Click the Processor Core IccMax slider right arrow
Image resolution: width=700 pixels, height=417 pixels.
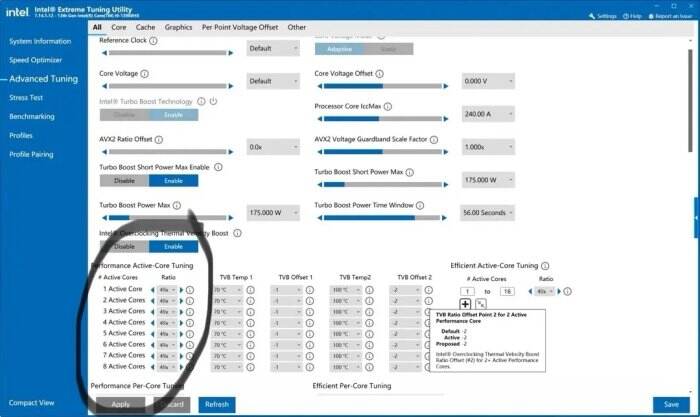[446, 119]
